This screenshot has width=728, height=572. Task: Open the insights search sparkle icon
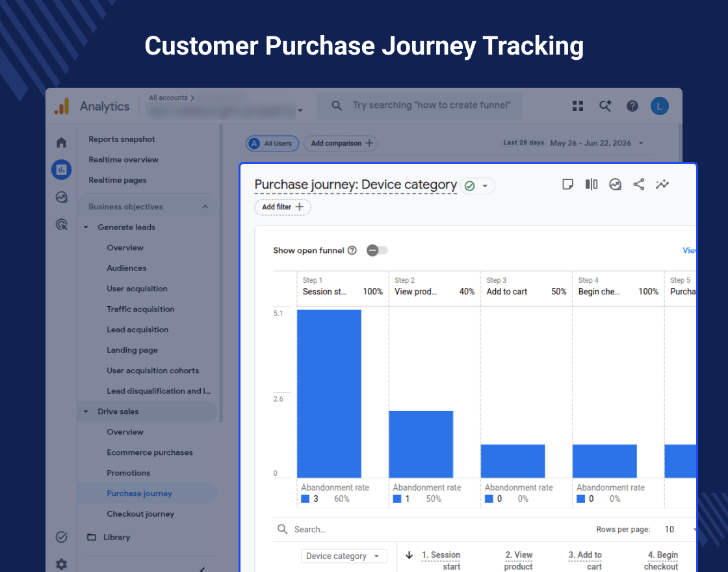[x=605, y=106]
